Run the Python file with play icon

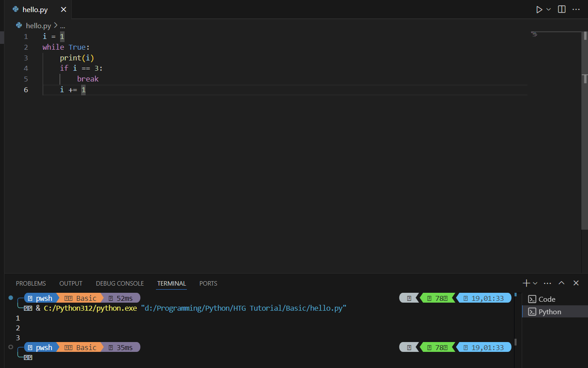539,9
